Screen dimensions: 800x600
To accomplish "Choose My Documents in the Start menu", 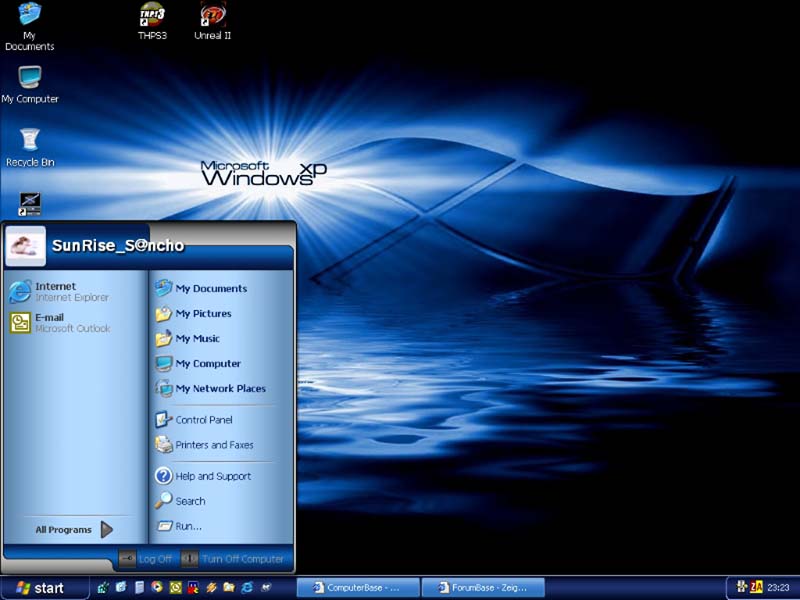I will tap(201, 288).
